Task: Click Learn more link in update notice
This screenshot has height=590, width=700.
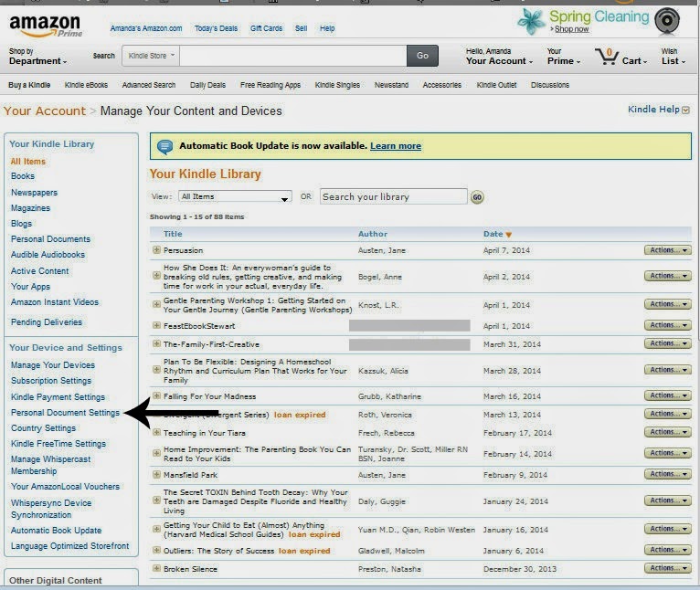Action: point(396,146)
